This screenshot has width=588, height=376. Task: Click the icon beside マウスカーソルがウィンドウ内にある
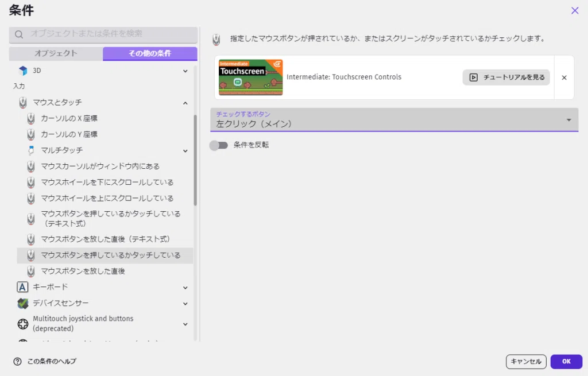tap(31, 166)
